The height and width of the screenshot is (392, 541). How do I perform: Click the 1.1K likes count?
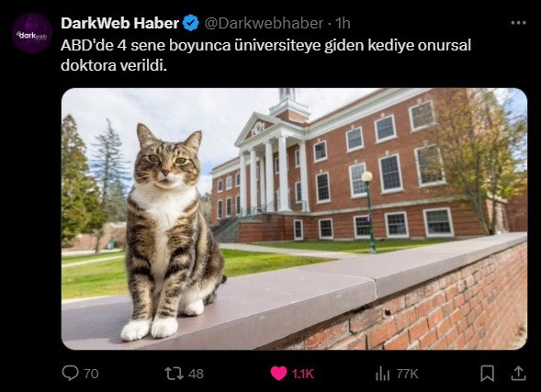click(x=303, y=374)
